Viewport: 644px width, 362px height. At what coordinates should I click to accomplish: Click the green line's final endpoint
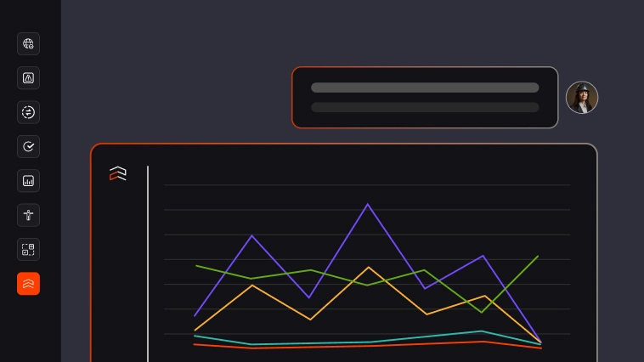click(538, 257)
